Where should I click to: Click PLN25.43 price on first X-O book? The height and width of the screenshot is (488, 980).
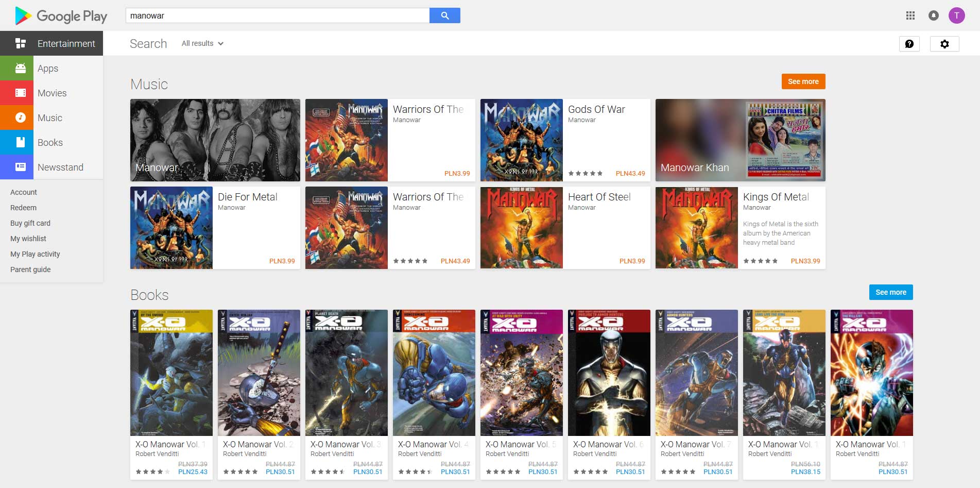[x=193, y=472]
